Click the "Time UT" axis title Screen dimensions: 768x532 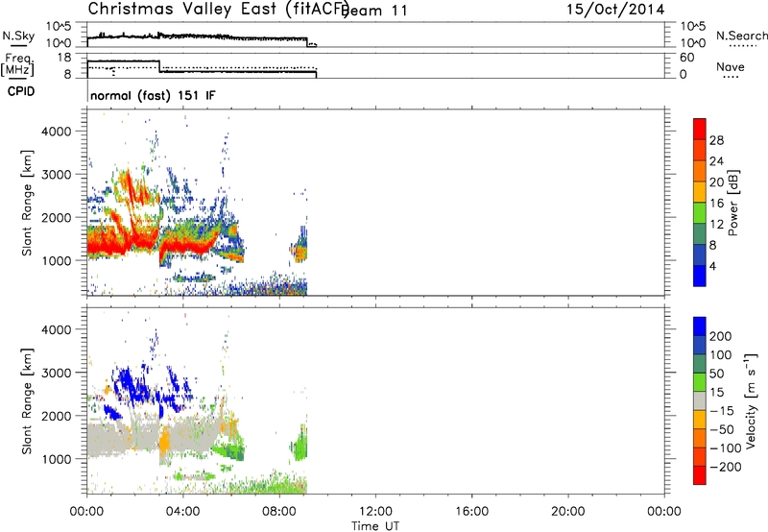click(375, 526)
